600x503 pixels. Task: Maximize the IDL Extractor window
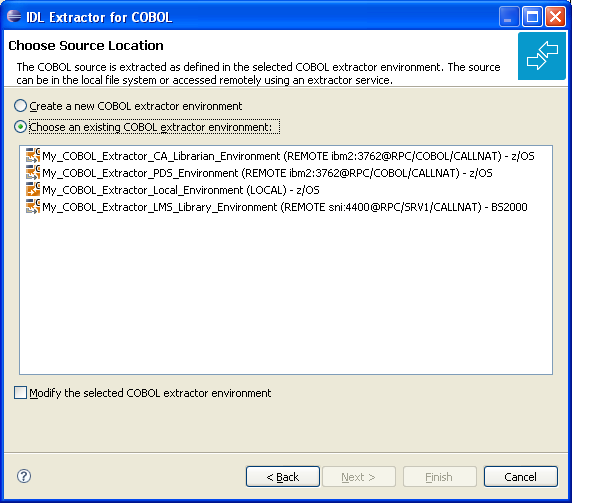532,17
